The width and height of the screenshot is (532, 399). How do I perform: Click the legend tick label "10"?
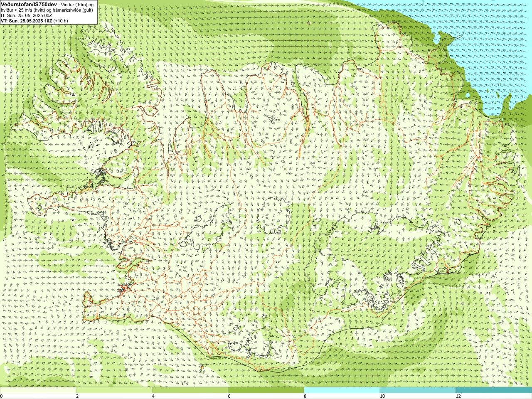pos(382,396)
